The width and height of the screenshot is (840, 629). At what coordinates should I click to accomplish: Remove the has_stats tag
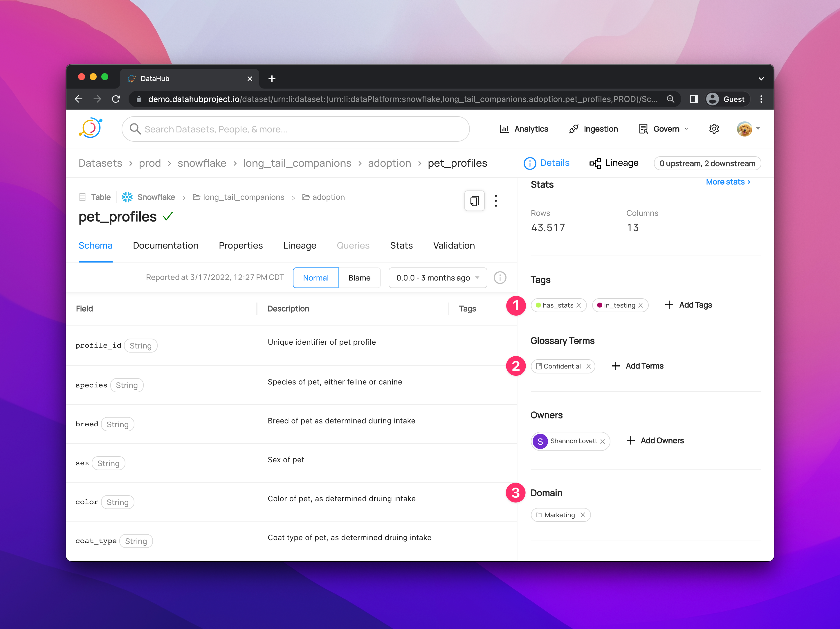579,305
